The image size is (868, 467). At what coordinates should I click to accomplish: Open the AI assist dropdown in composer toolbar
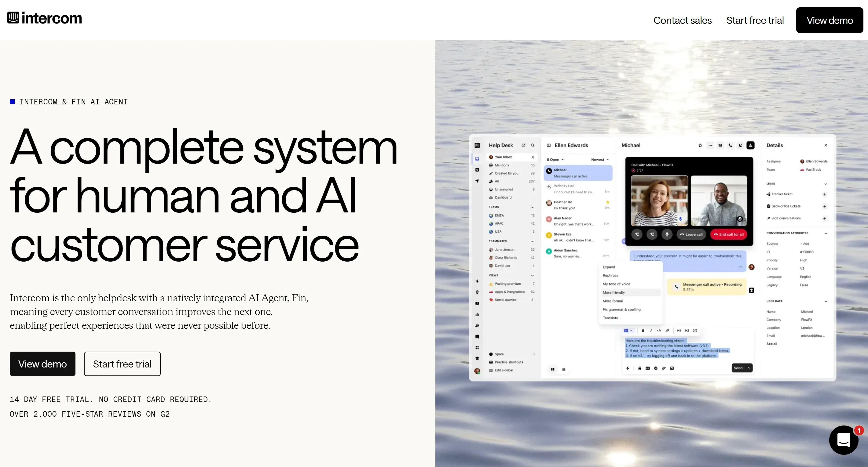(628, 331)
